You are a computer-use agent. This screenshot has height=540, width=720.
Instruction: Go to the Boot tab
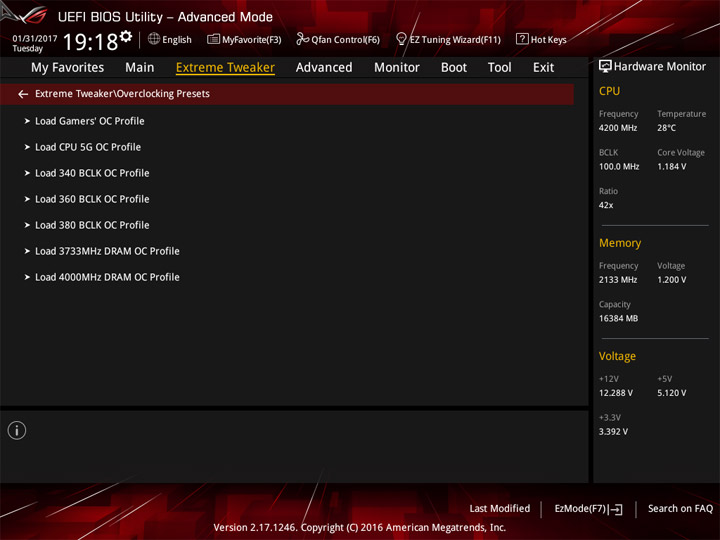(x=454, y=68)
